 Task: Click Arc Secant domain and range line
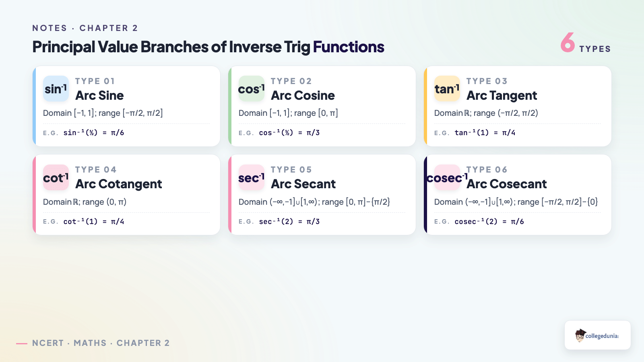click(314, 202)
